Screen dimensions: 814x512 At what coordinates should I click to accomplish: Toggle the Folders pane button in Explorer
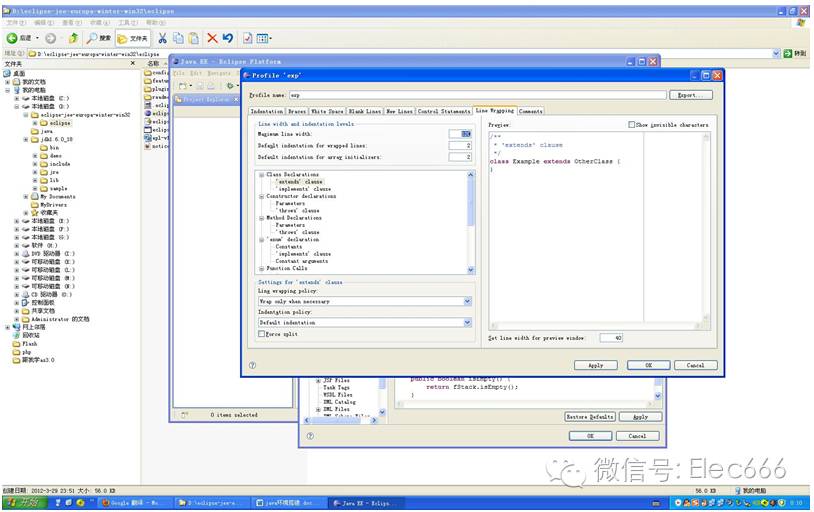coord(132,38)
